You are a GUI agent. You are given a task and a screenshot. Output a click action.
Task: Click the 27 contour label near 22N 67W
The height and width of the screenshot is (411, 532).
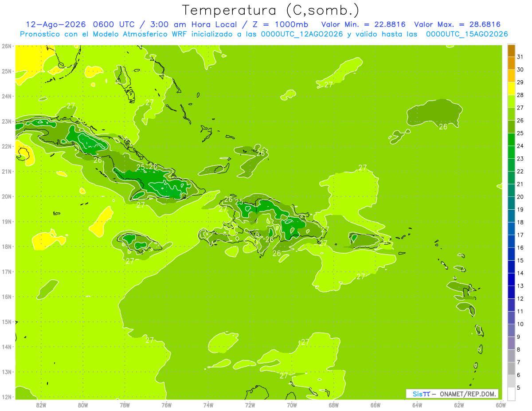point(363,168)
